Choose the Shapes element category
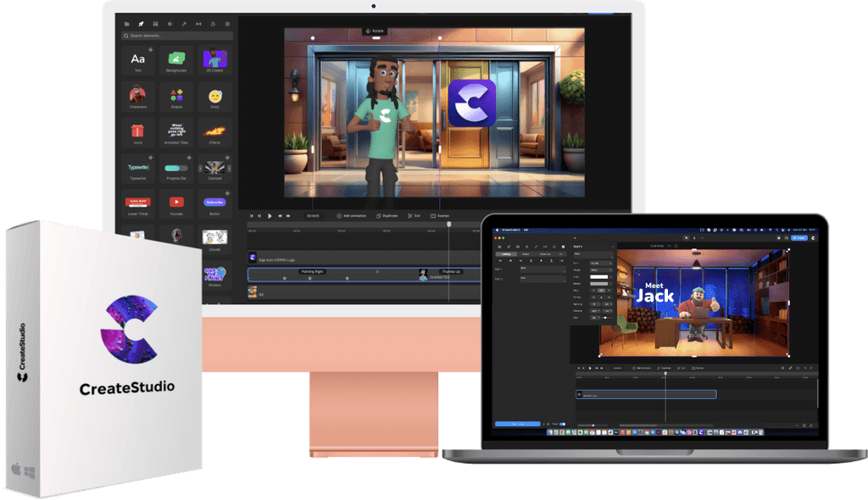This screenshot has width=868, height=500. tap(176, 97)
